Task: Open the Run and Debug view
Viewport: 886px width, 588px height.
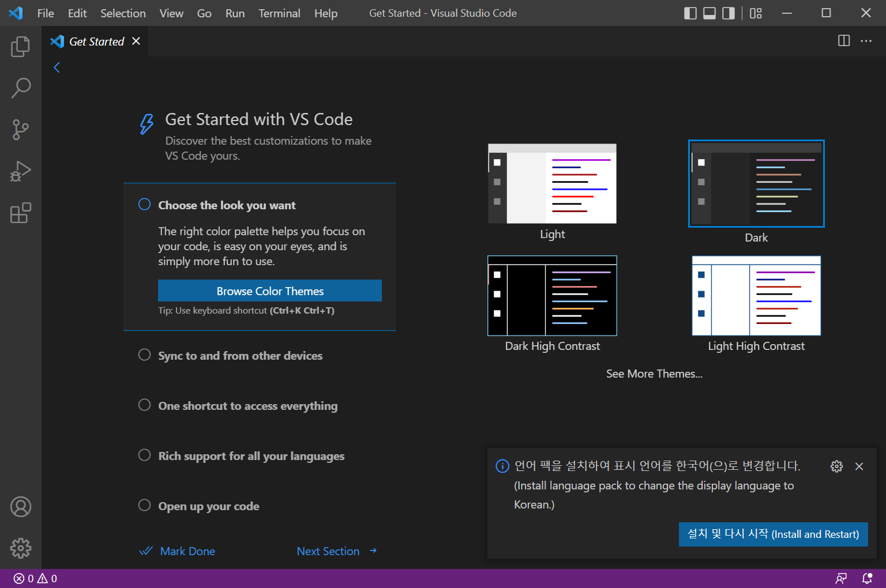Action: click(21, 171)
